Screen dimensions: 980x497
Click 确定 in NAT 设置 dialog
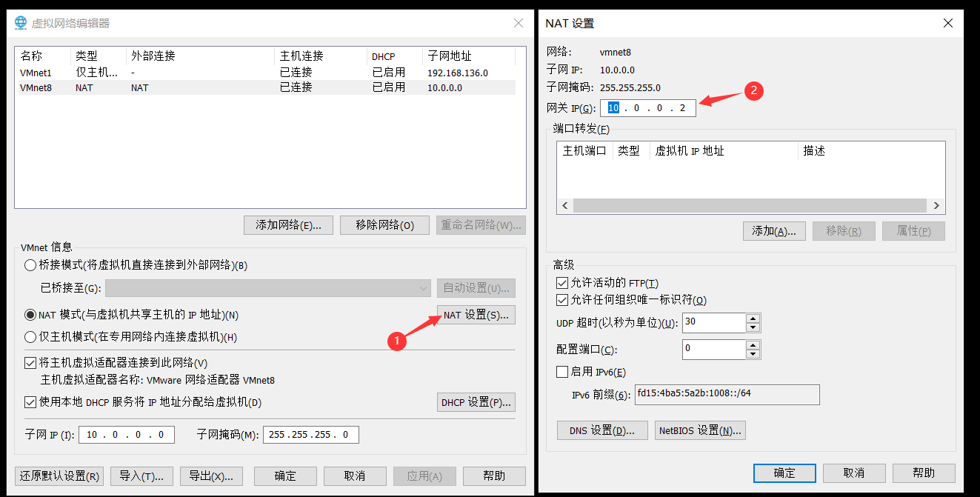tap(784, 473)
